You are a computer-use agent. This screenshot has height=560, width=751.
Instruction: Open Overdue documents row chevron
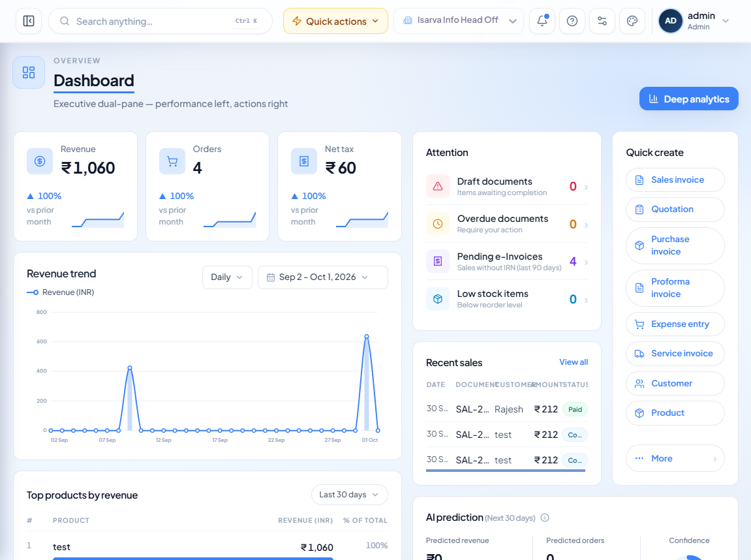pyautogui.click(x=586, y=225)
